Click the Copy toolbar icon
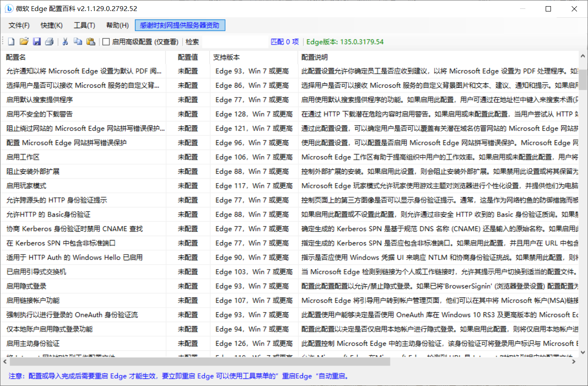Viewport: 588px width, 386px height. click(78, 41)
